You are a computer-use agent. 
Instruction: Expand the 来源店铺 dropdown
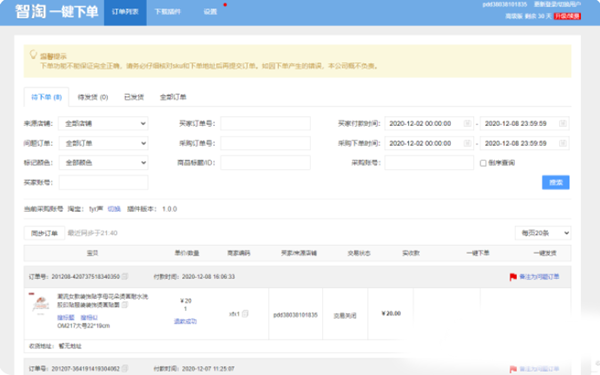(x=103, y=124)
